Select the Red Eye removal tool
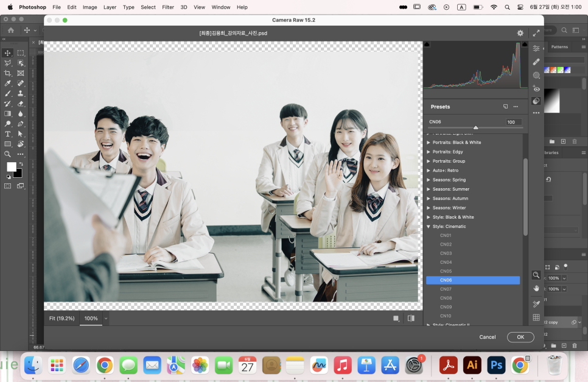 (536, 88)
